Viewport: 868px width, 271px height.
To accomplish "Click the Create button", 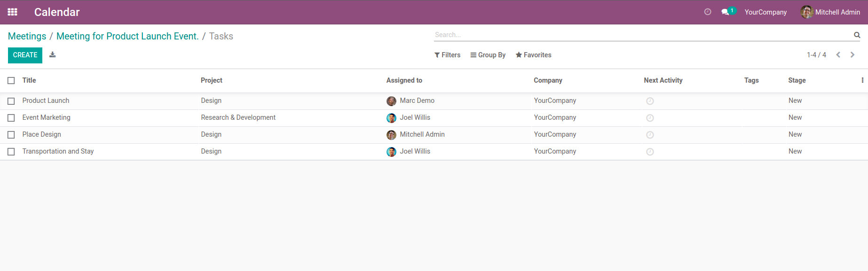I will (25, 55).
